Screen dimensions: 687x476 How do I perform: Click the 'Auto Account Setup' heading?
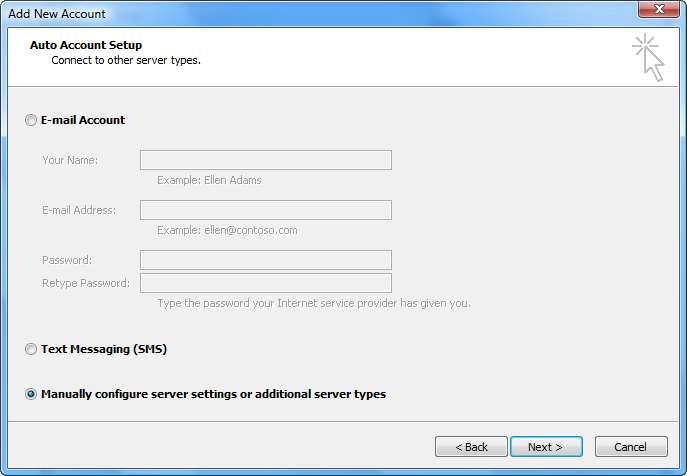[x=86, y=45]
